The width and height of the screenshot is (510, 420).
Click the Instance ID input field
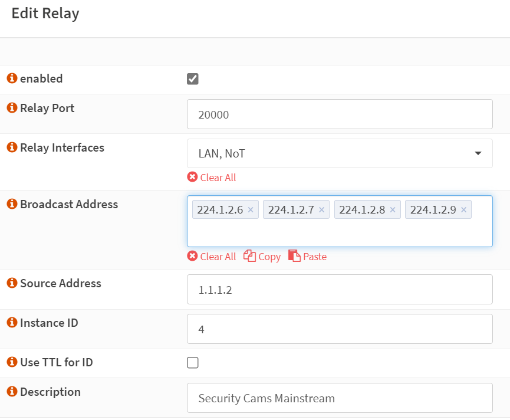[340, 329]
